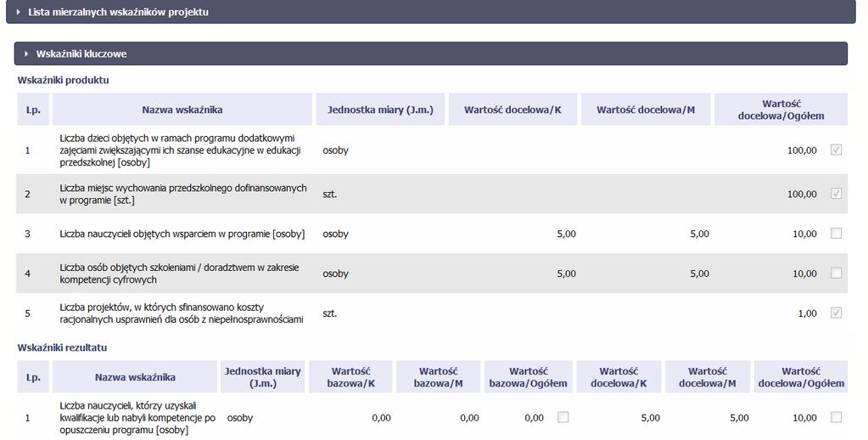Click Wartość bazowa/K value 0,00 in rezultatu row
This screenshot has width=868, height=440.
382,418
